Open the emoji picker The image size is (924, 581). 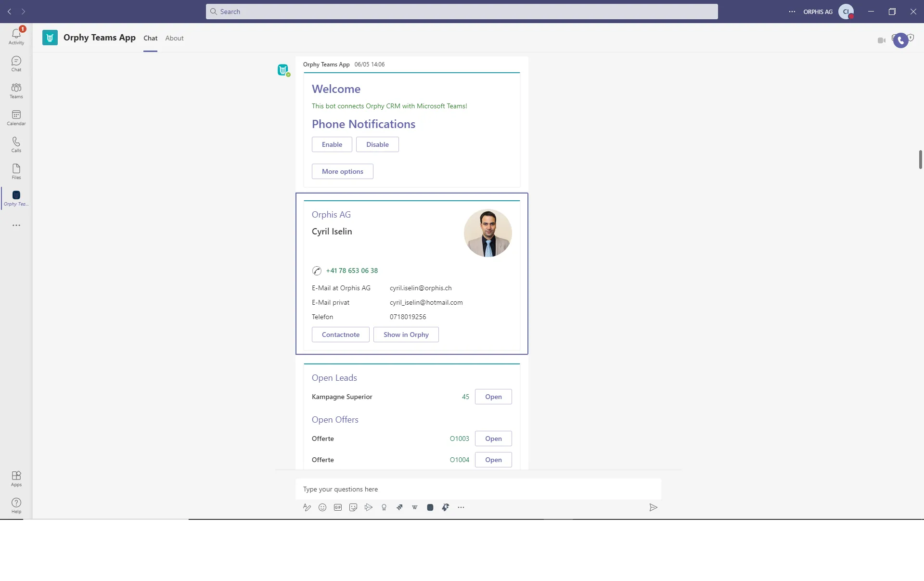click(x=322, y=507)
